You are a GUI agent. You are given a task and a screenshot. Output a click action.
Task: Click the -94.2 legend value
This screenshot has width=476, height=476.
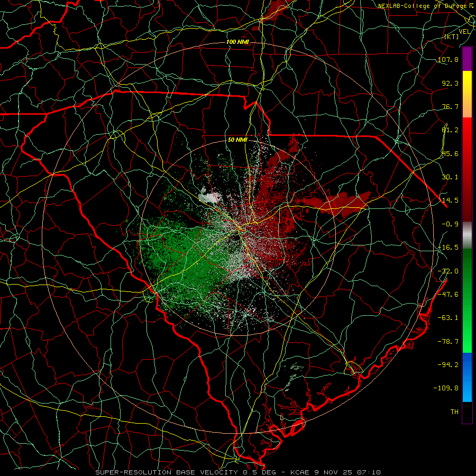448,364
